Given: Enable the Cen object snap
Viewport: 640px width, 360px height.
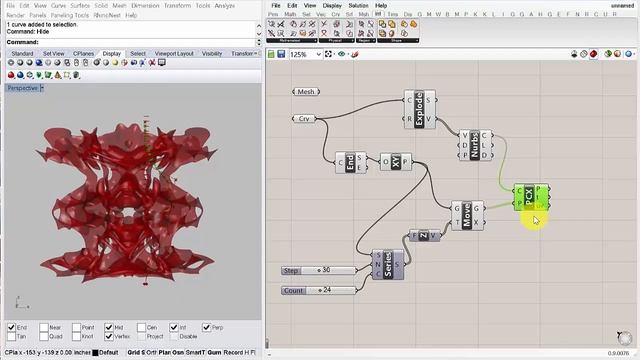Looking at the screenshot, I should pos(141,327).
